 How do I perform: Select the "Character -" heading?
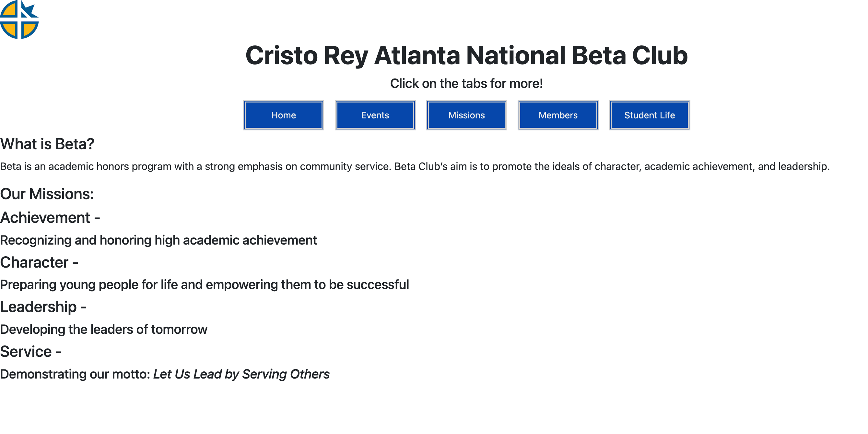39,263
